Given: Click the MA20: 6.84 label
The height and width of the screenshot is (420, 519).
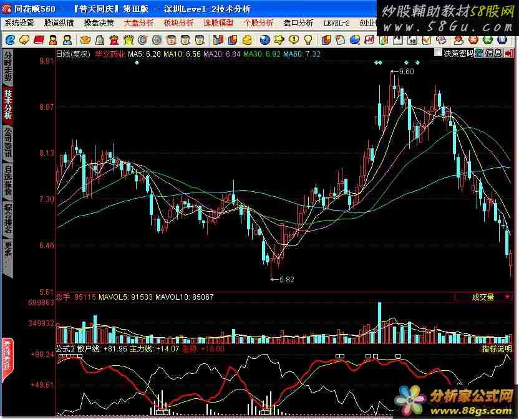Looking at the screenshot, I should 222,54.
